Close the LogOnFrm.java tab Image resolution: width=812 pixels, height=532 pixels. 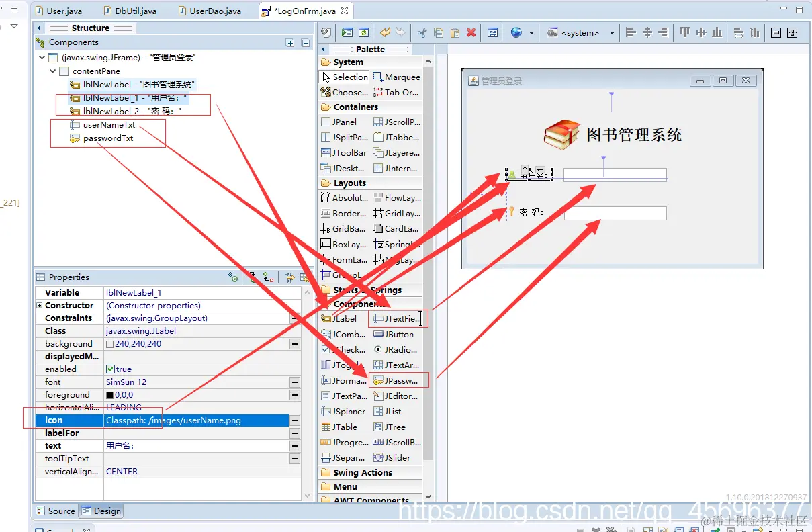345,11
